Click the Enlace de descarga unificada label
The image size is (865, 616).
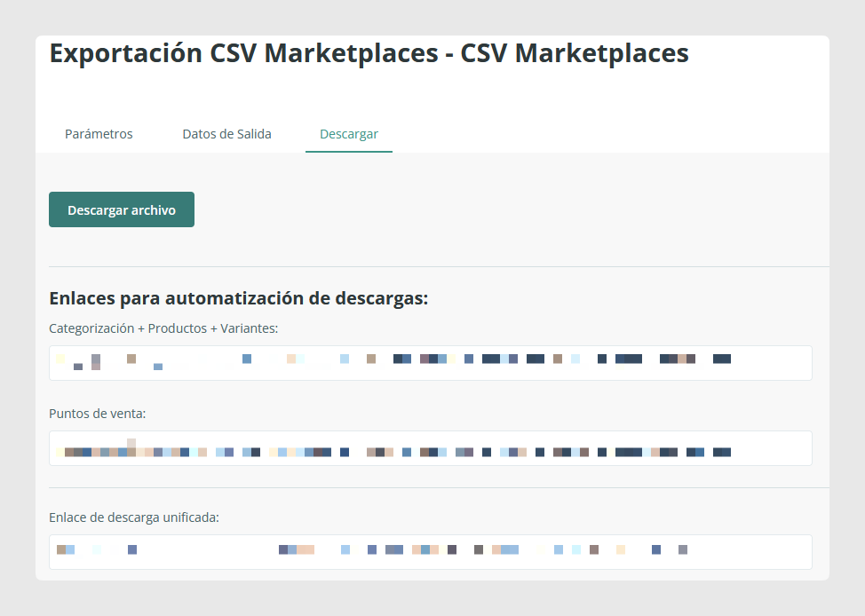134,517
